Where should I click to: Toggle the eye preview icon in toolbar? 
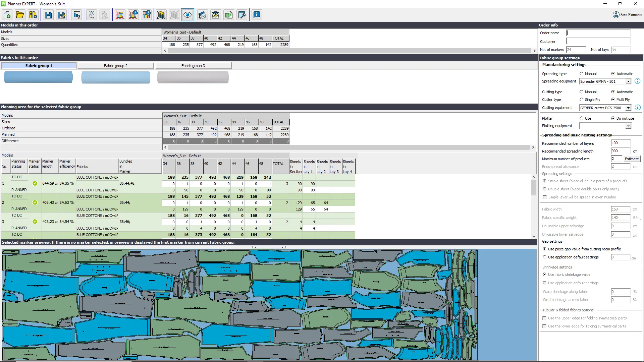tap(187, 15)
